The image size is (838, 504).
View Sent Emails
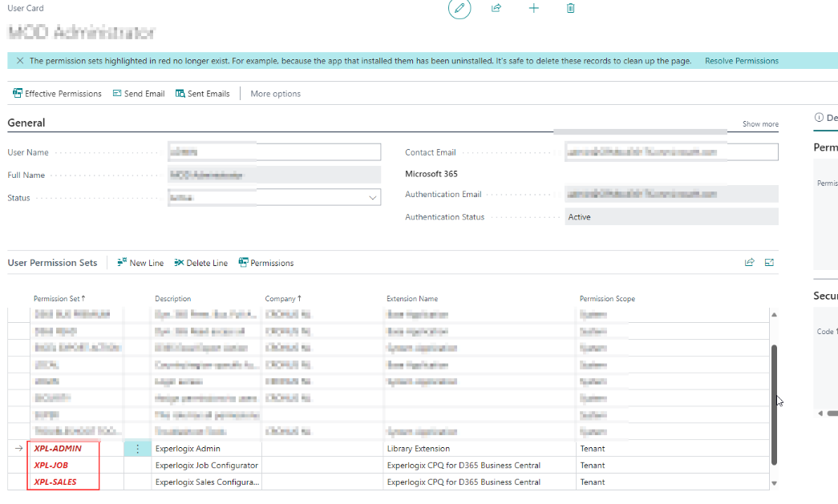click(x=203, y=94)
